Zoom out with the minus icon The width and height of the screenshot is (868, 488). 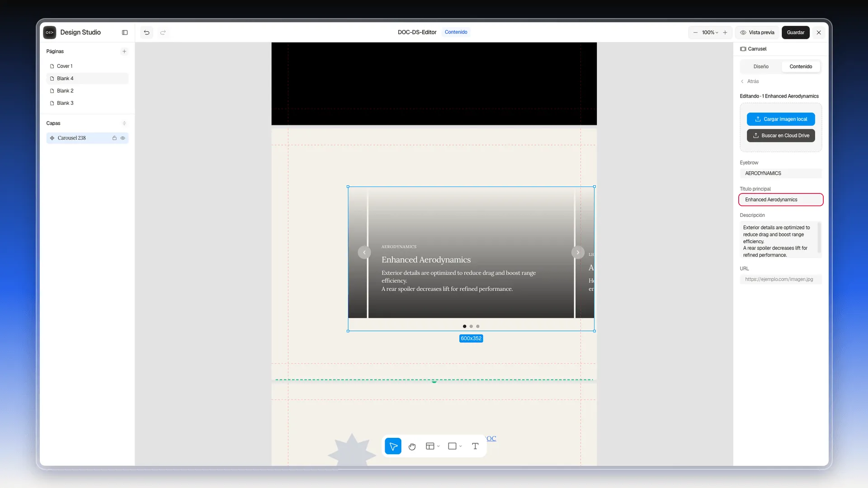(x=695, y=33)
